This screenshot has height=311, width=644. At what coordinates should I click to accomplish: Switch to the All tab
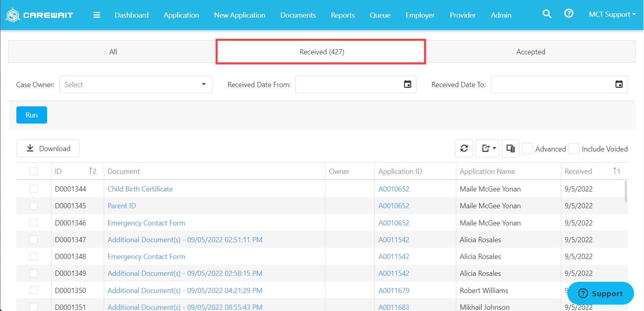point(113,52)
